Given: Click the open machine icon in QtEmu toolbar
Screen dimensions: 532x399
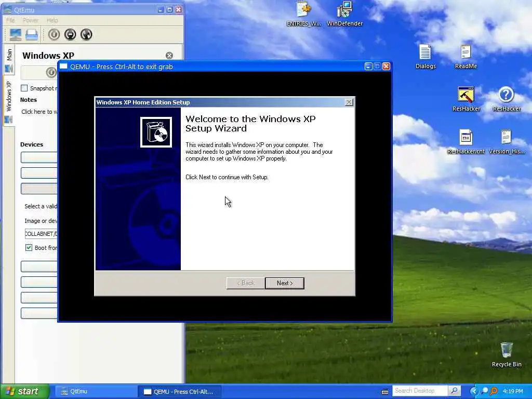Looking at the screenshot, I should [x=32, y=35].
